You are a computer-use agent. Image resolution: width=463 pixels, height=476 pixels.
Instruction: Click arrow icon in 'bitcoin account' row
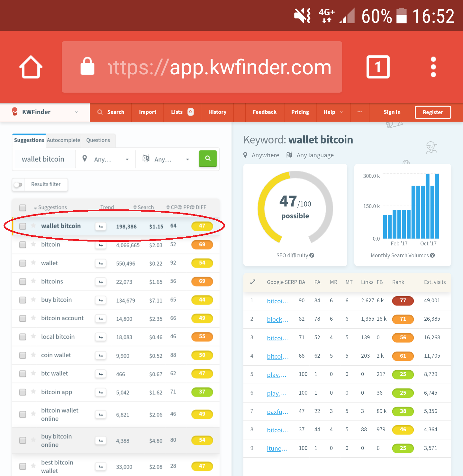101,319
